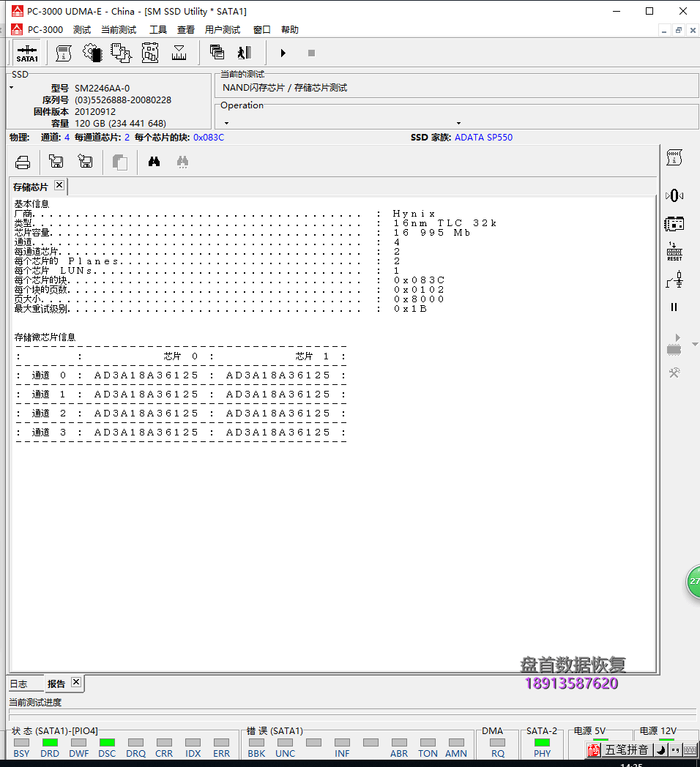Click the first floppy disk save icon
This screenshot has width=700, height=767.
click(x=56, y=162)
